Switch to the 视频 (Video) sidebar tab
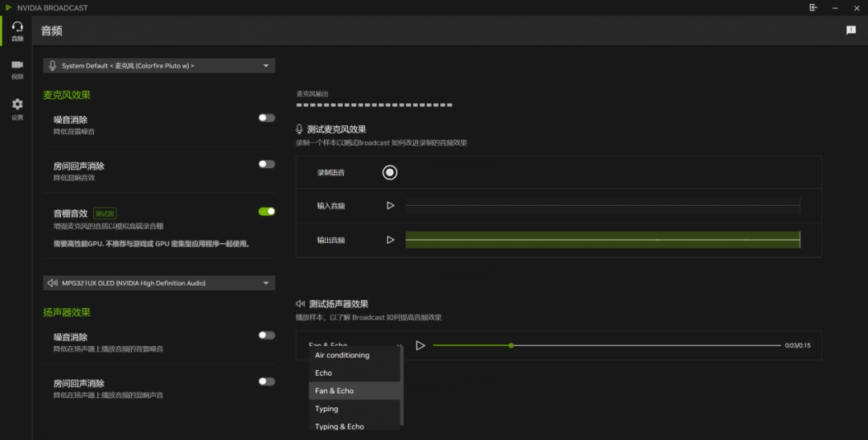Screen dimensions: 868x440 point(17,69)
